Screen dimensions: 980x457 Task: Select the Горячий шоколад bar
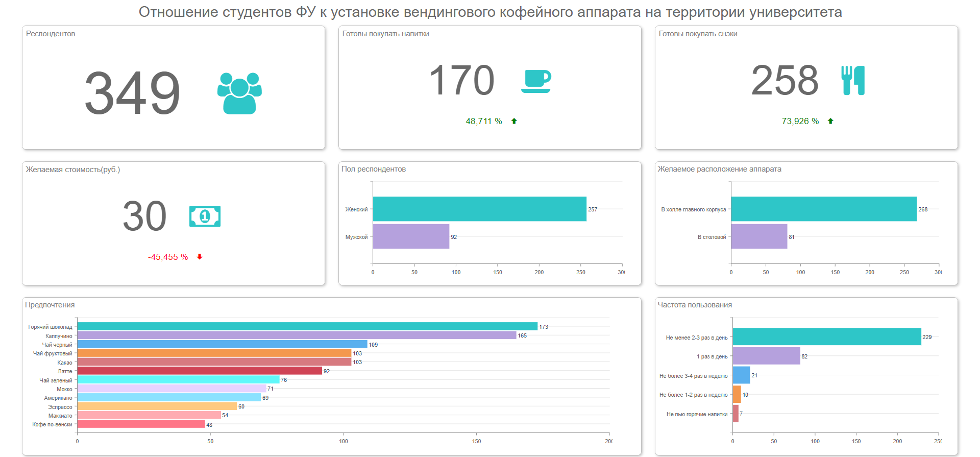tap(307, 326)
